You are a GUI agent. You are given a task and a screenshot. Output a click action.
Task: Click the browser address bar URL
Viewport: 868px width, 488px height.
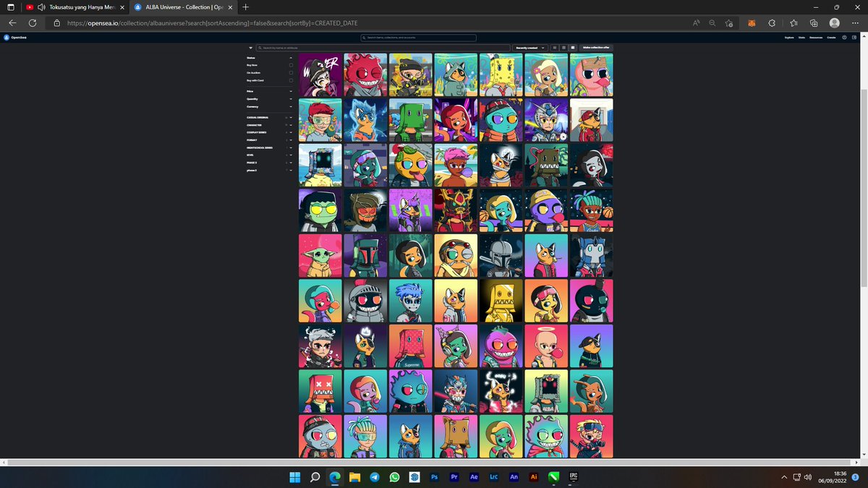coord(213,23)
